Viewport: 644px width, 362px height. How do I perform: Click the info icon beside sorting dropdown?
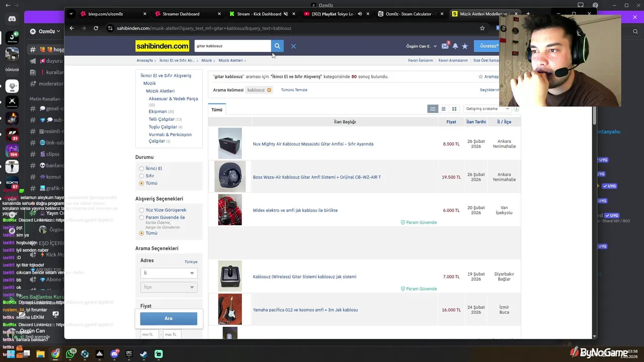(516, 109)
